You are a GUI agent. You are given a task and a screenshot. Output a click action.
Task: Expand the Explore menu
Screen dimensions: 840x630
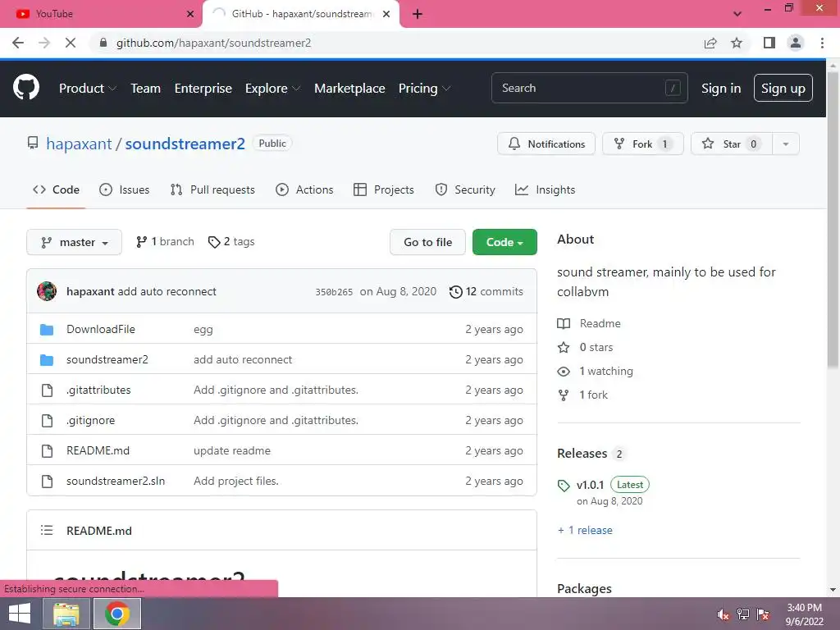coord(272,89)
